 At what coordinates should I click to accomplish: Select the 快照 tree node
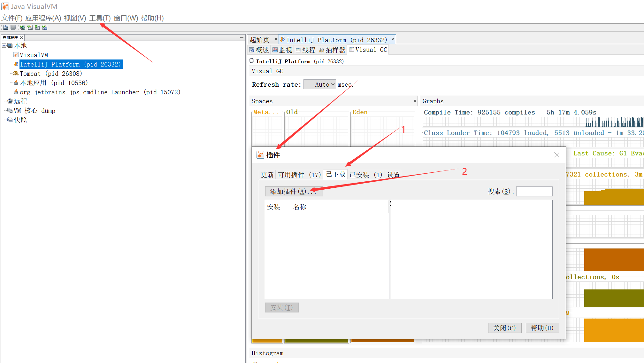(x=20, y=120)
